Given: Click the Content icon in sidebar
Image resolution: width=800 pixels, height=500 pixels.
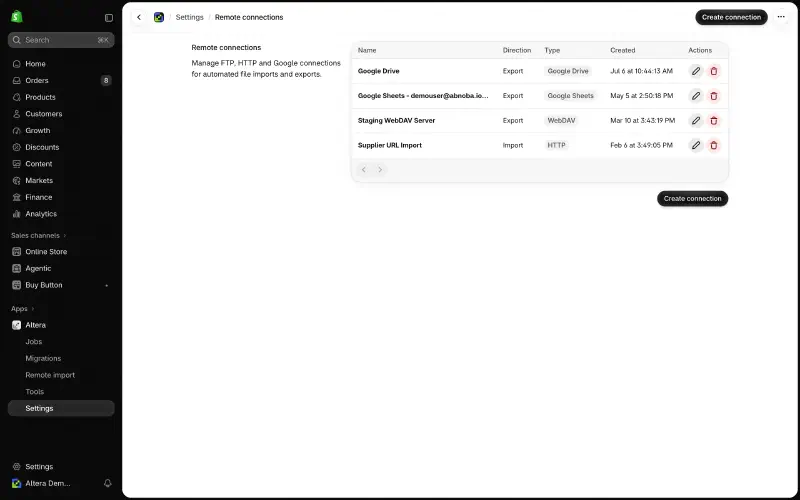Looking at the screenshot, I should (17, 164).
